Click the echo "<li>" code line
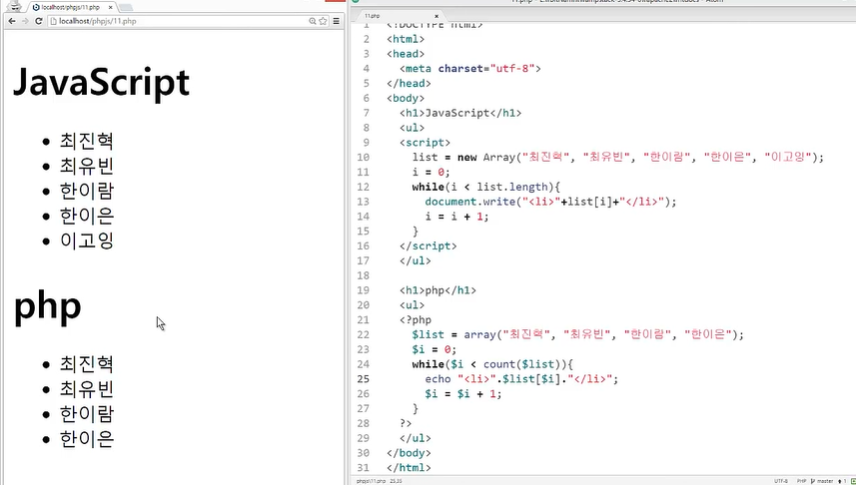This screenshot has height=485, width=856. [522, 379]
